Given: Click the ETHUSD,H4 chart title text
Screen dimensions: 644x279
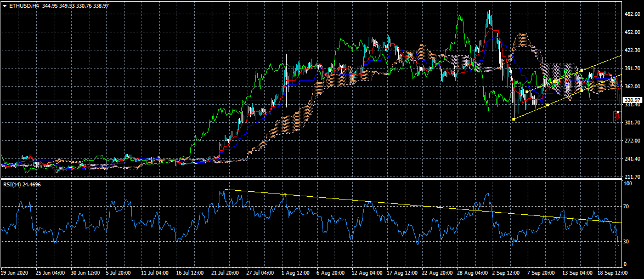Looking at the screenshot, I should point(24,5).
